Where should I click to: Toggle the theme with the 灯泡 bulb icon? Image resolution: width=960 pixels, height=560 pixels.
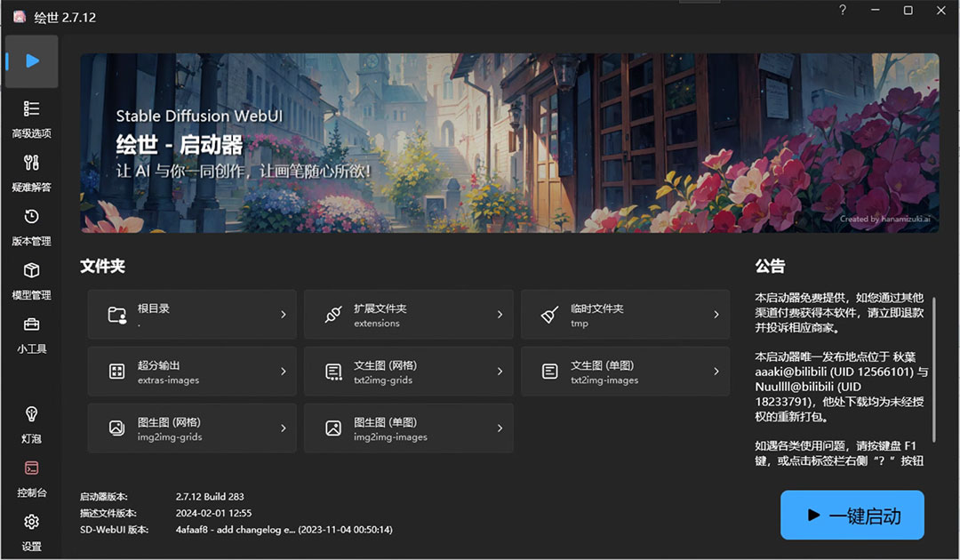tap(31, 423)
